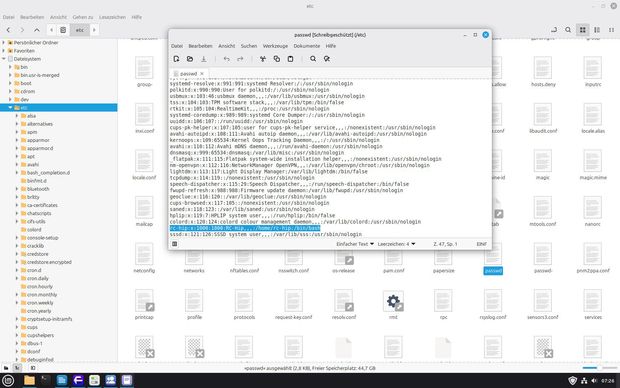
Task: Open the Leerzeichen: 4 tab width dropdown
Action: coord(396,244)
